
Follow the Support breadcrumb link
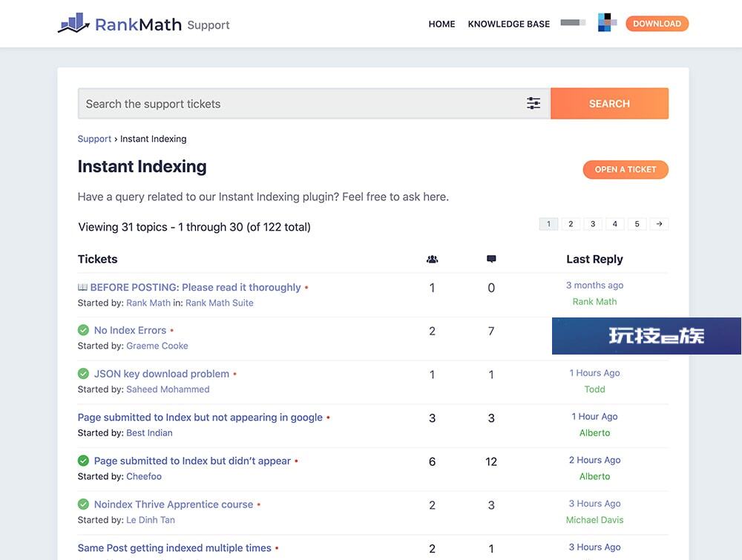pyautogui.click(x=94, y=139)
